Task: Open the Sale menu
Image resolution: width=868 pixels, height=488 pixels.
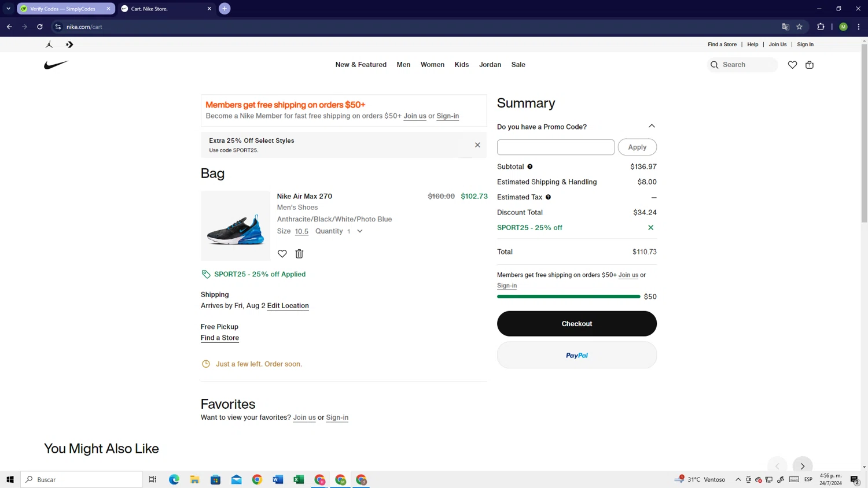Action: pyautogui.click(x=518, y=65)
